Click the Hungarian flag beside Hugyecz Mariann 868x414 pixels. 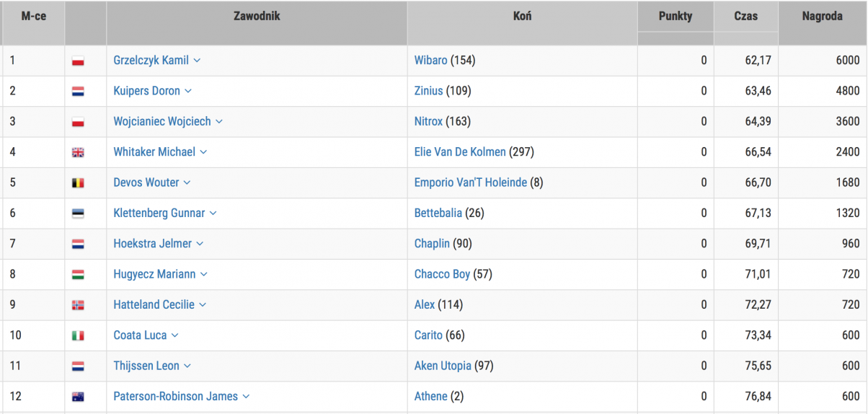pyautogui.click(x=78, y=275)
